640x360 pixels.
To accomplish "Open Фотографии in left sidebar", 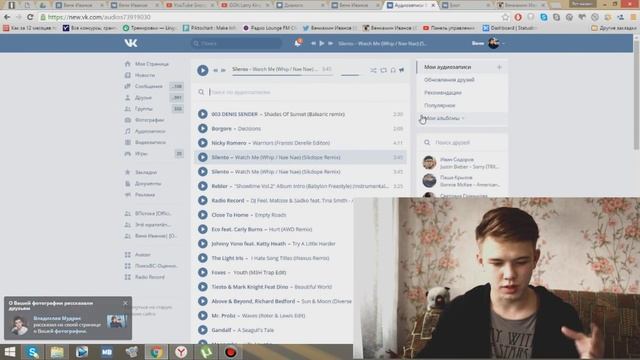I will tap(149, 120).
